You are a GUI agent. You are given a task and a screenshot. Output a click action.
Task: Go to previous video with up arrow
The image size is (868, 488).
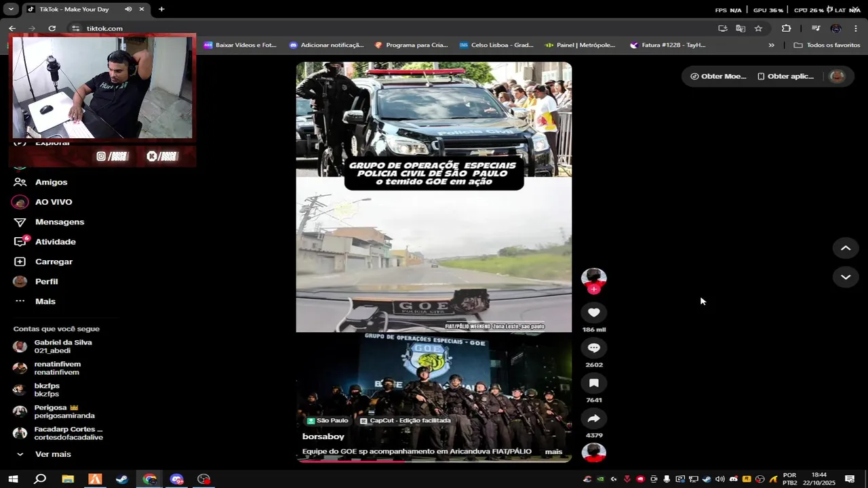[846, 248]
